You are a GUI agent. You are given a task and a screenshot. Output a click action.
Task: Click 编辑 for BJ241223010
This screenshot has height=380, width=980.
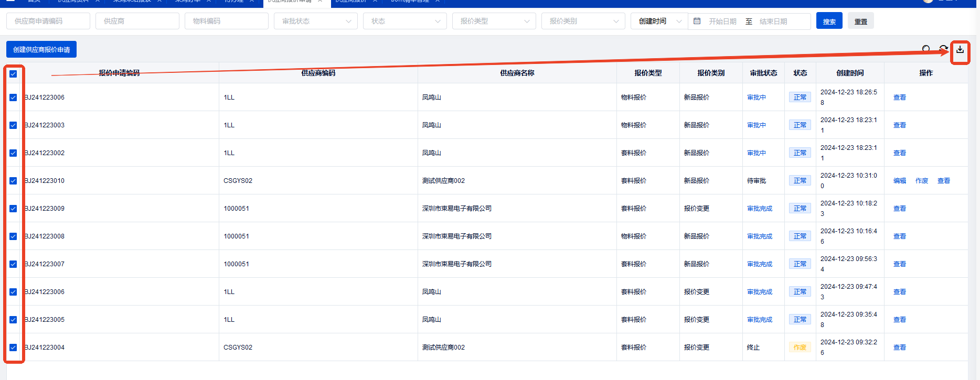900,181
